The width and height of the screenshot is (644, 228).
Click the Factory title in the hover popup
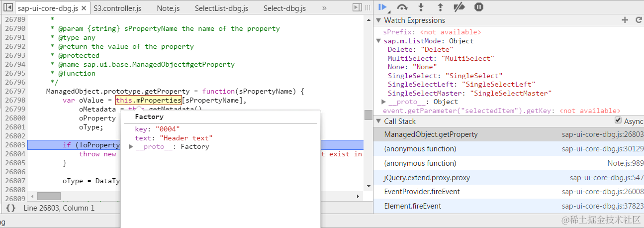(x=149, y=117)
